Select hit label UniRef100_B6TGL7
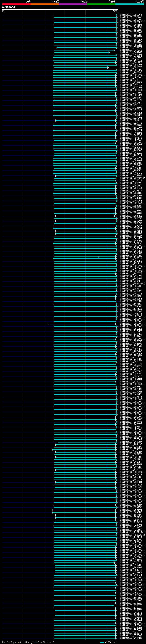This screenshot has width=146, height=644. (131, 40)
